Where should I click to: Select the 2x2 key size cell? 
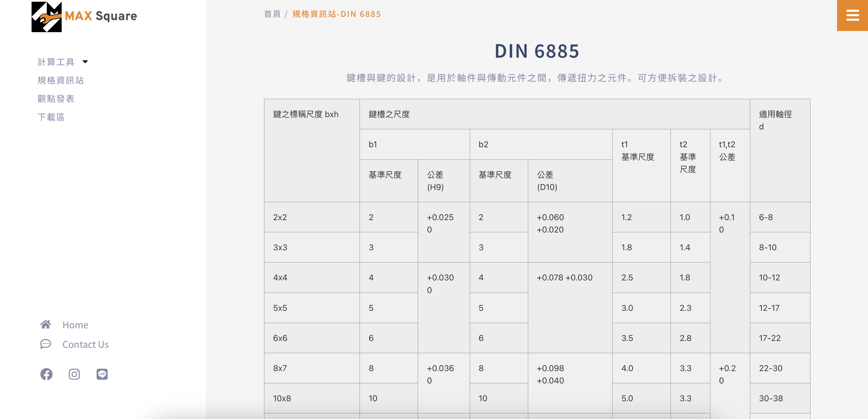[312, 217]
